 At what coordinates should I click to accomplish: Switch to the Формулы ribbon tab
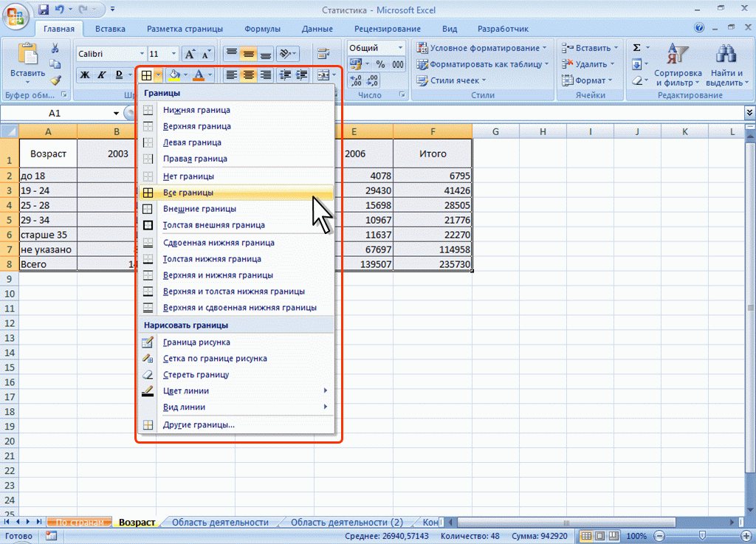coord(262,30)
